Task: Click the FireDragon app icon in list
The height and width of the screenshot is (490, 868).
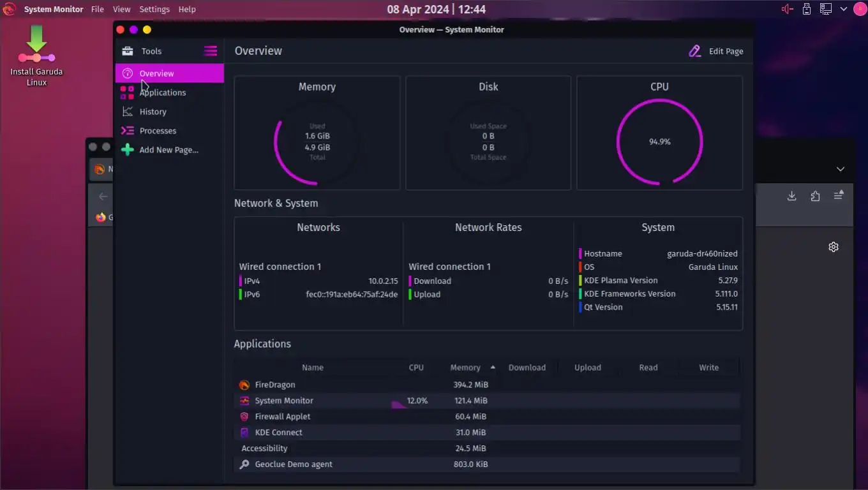Action: pos(244,385)
